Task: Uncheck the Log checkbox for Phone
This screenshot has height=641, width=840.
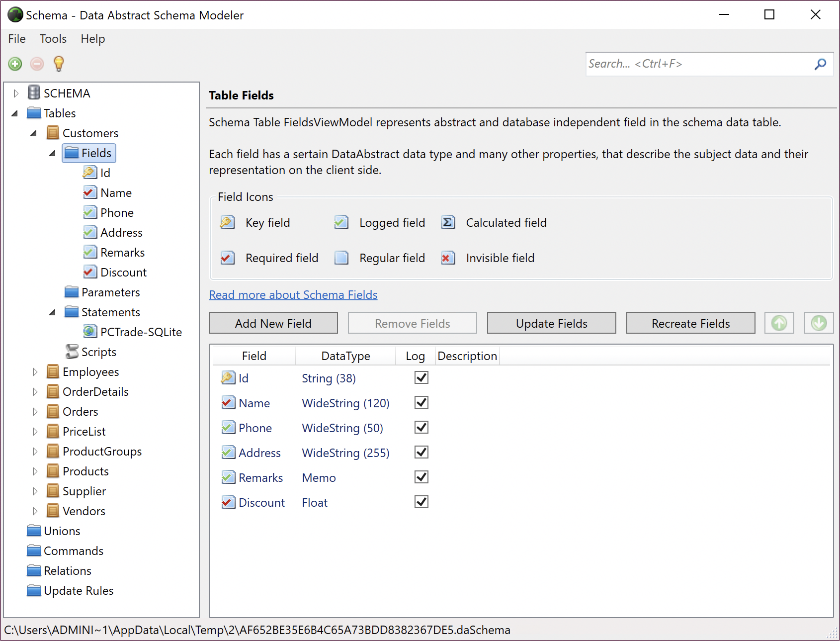Action: [420, 427]
